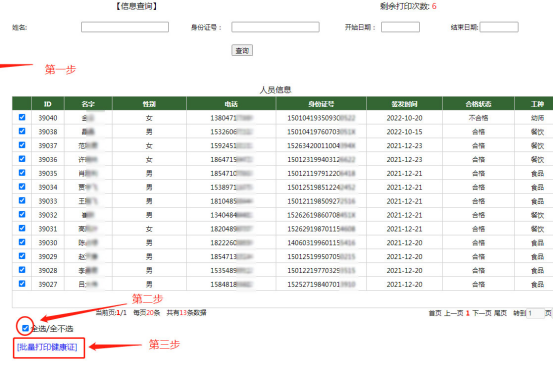Click the 名字 column header

click(x=88, y=104)
